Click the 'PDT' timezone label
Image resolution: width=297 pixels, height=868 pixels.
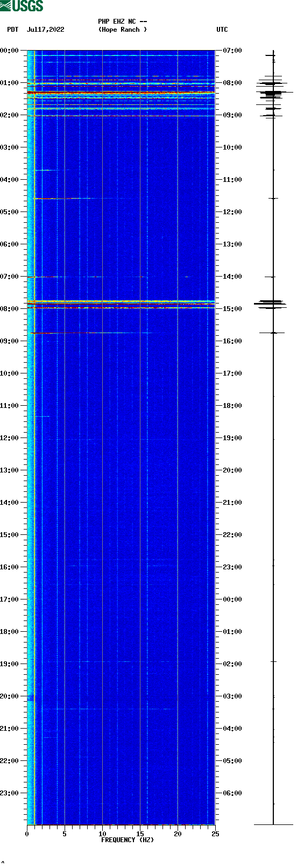pos(12,30)
